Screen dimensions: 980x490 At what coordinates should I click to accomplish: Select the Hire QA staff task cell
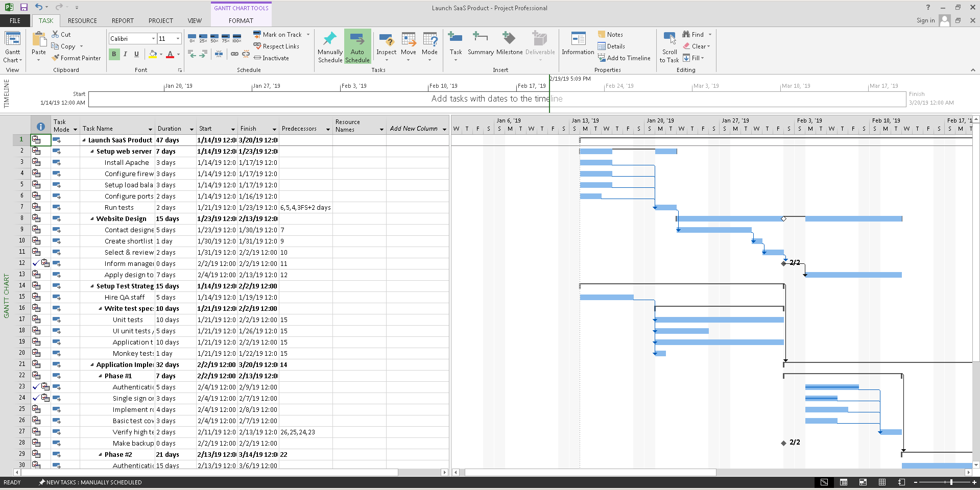click(x=117, y=298)
